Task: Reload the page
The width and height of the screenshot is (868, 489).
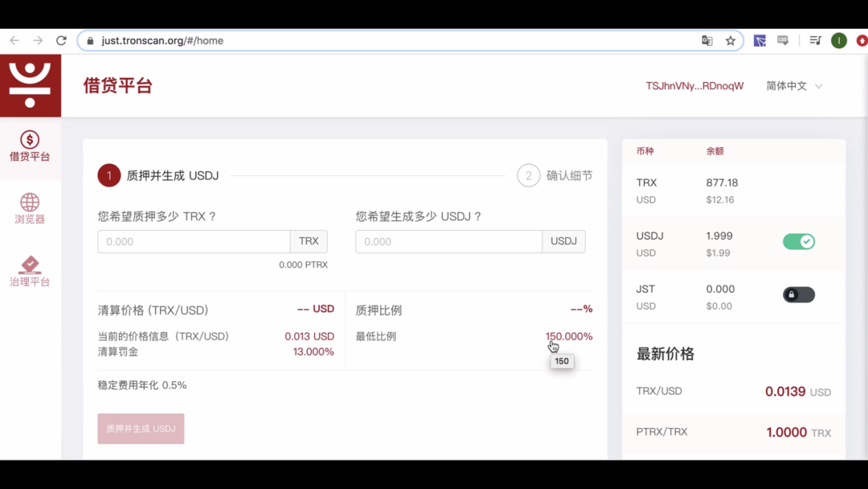Action: 61,40
